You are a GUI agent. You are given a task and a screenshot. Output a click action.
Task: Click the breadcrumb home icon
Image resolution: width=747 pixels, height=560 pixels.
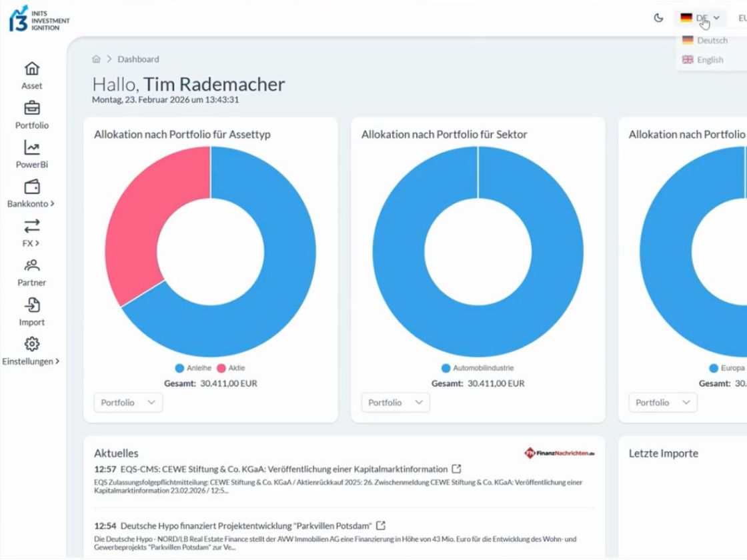pos(96,59)
